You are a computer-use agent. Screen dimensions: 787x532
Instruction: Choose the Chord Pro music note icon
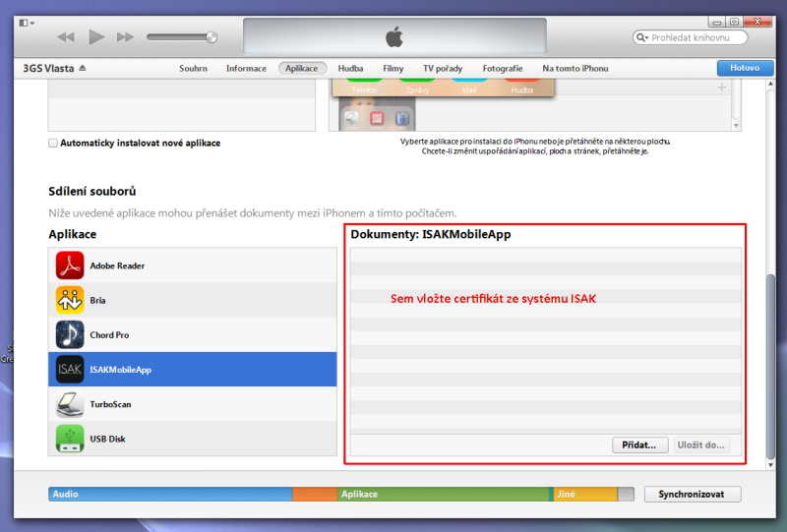pos(70,334)
